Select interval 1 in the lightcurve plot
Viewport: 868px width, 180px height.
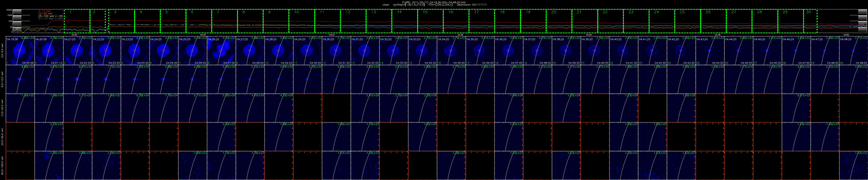point(77,21)
